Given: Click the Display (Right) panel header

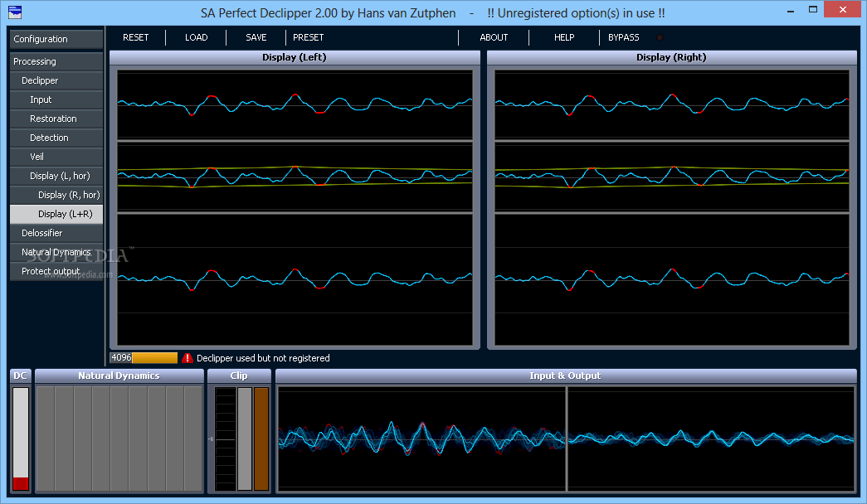Looking at the screenshot, I should tap(672, 57).
